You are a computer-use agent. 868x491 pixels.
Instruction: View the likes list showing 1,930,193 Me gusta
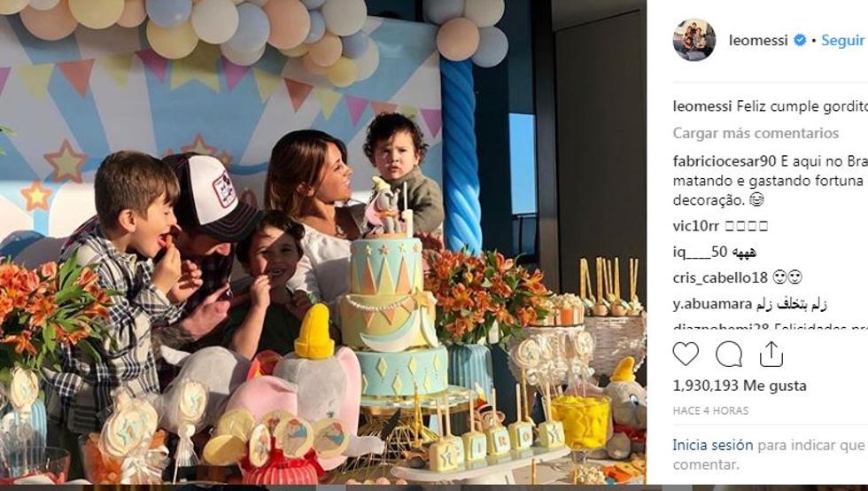[x=739, y=386]
